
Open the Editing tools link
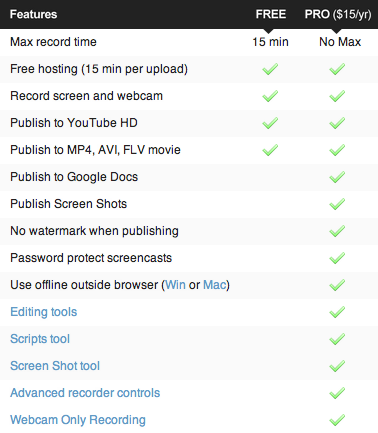pos(44,312)
